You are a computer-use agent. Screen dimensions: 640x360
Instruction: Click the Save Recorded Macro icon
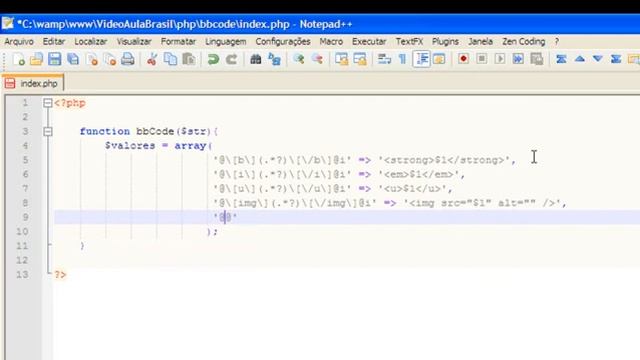click(537, 59)
